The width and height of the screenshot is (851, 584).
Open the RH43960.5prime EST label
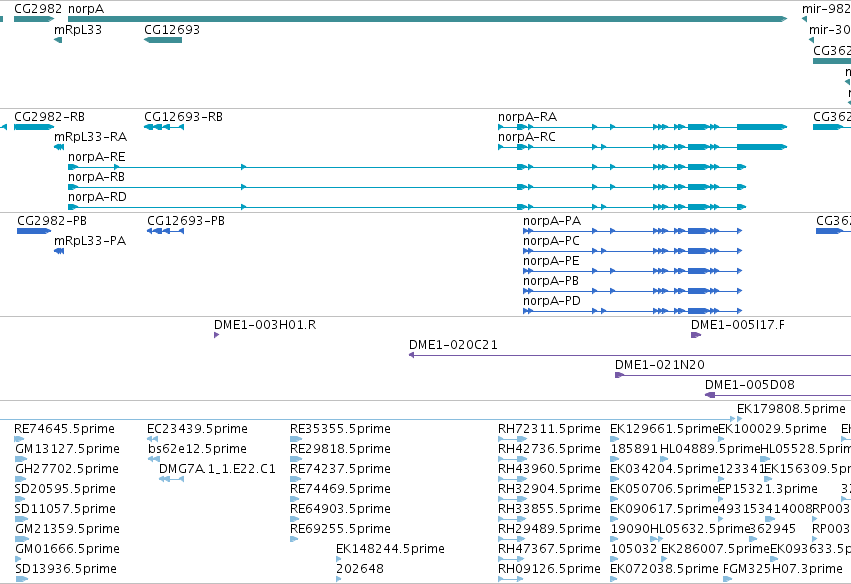[549, 469]
